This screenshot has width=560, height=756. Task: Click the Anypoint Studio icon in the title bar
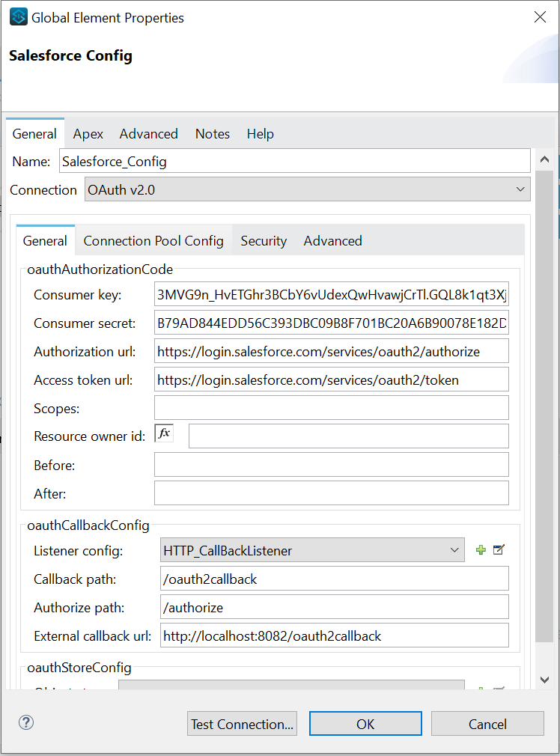pos(18,17)
